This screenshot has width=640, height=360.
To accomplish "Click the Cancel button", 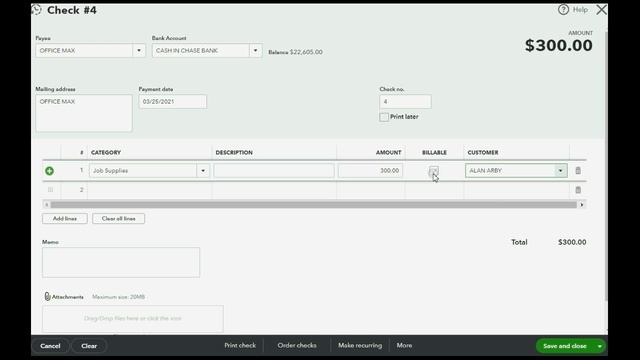I will click(x=50, y=346).
